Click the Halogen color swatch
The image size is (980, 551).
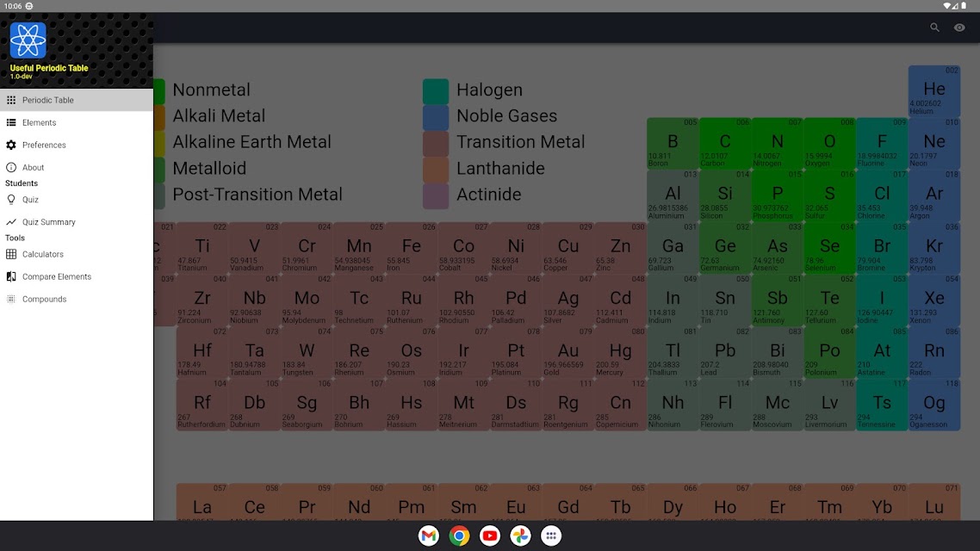[x=436, y=91]
